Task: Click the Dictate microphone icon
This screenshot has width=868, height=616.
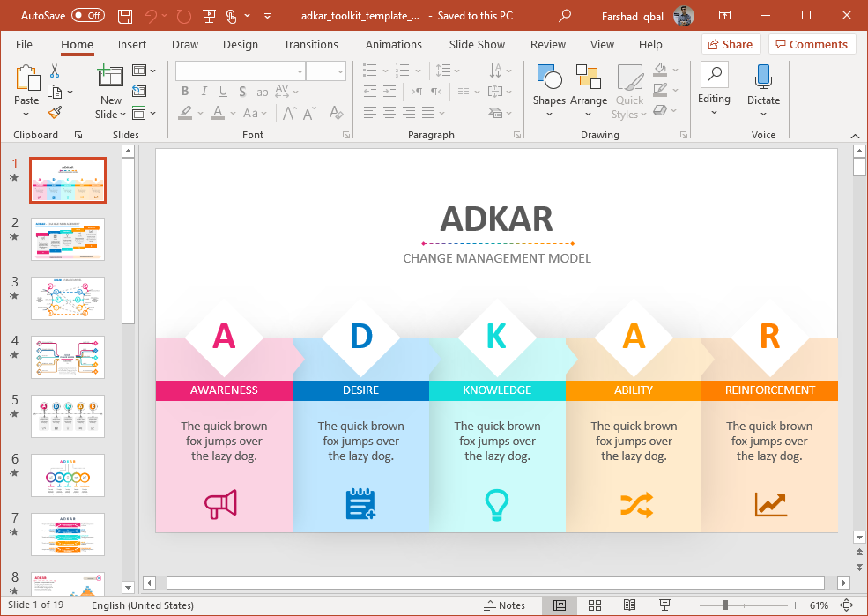Action: point(763,86)
